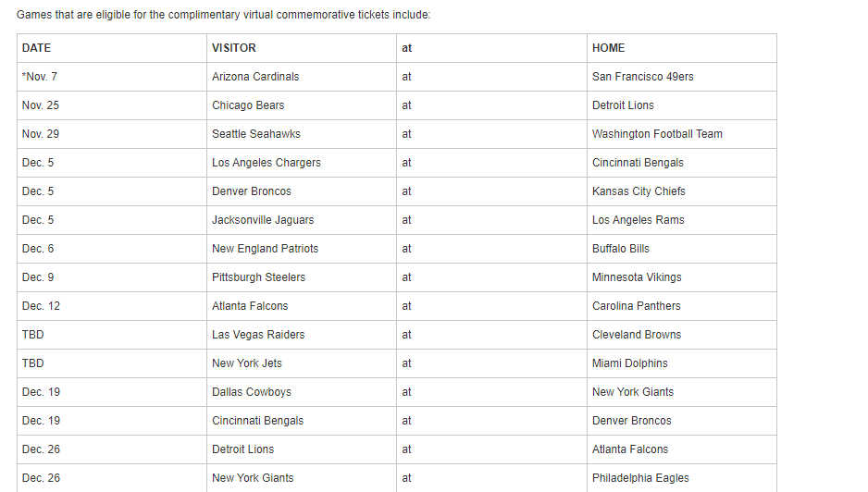Click the DATE column header
The width and height of the screenshot is (868, 492).
coord(112,48)
